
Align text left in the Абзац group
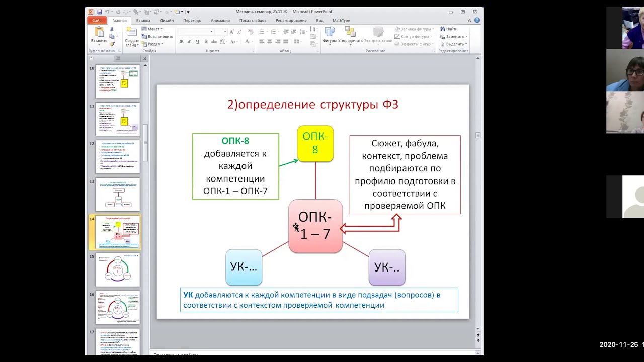tap(262, 42)
